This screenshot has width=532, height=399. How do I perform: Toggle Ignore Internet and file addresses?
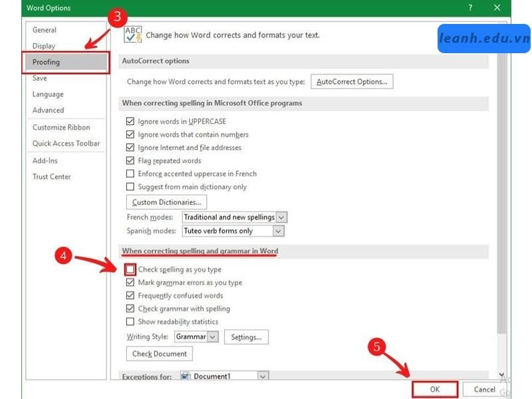pyautogui.click(x=130, y=147)
